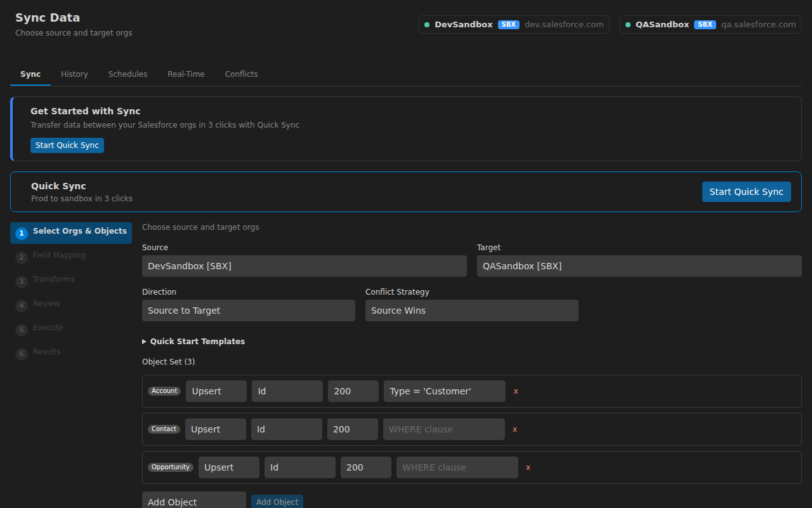Change Opportunity operation from Upsert
Image resolution: width=812 pixels, height=508 pixels.
tap(229, 467)
